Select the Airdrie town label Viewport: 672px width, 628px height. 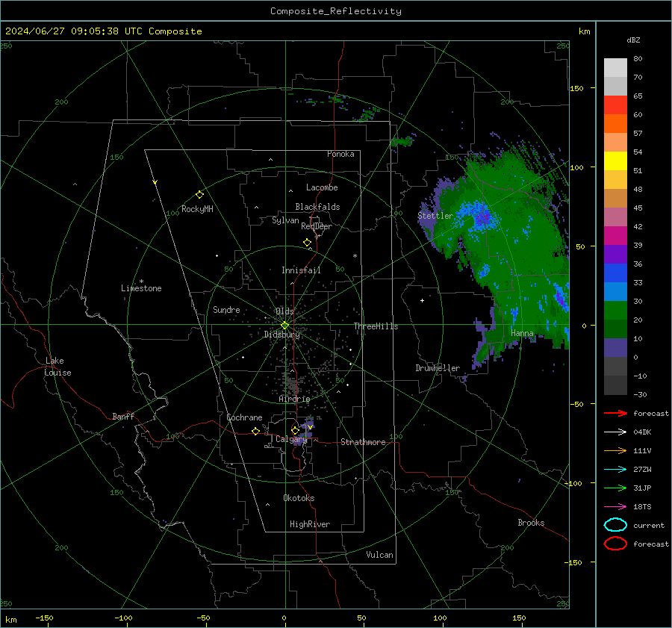(294, 399)
